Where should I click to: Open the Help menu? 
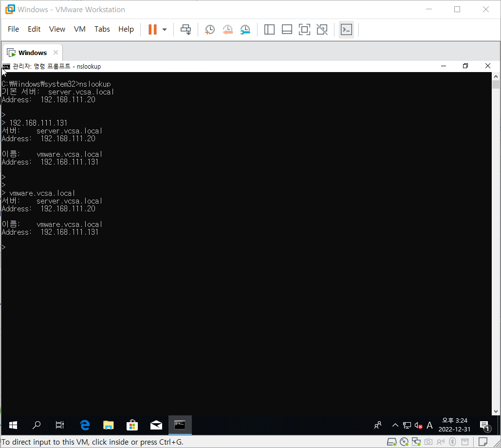point(126,29)
